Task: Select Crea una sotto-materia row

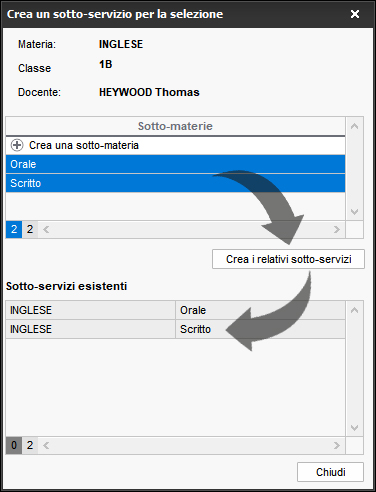Action: point(175,145)
